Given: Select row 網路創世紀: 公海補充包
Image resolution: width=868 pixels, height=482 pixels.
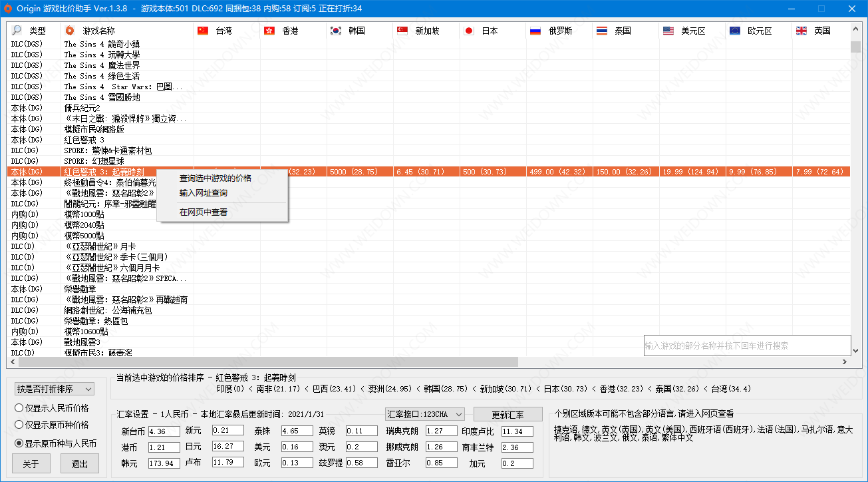Looking at the screenshot, I should tap(429, 310).
